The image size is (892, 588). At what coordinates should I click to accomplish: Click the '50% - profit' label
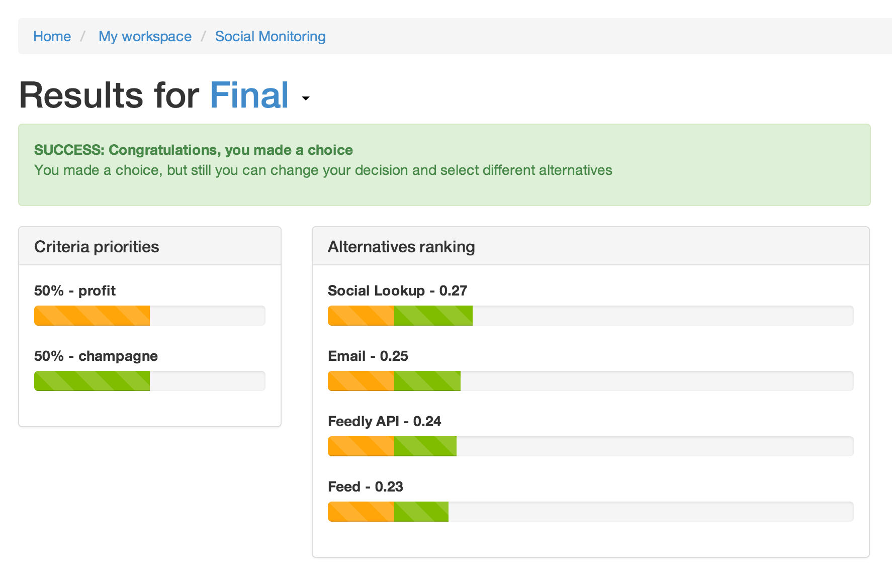74,291
